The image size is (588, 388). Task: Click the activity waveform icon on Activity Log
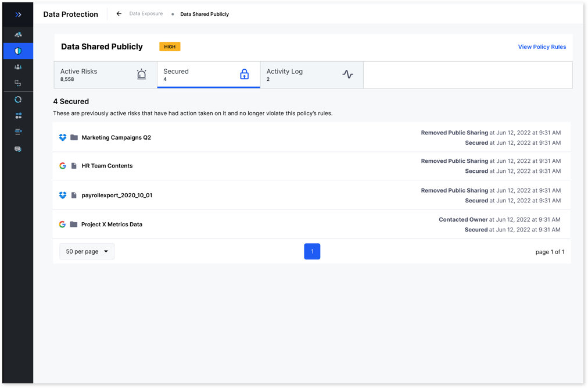[x=347, y=74]
